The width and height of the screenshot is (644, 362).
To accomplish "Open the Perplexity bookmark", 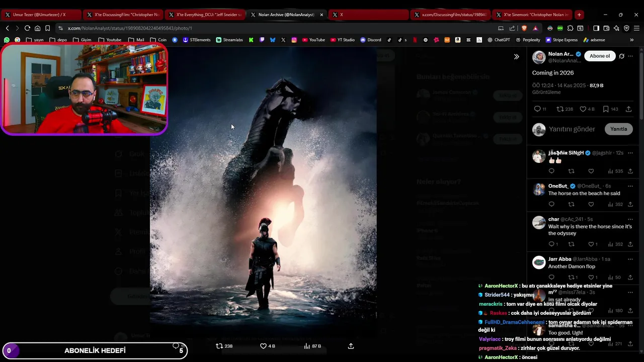I will click(x=528, y=40).
